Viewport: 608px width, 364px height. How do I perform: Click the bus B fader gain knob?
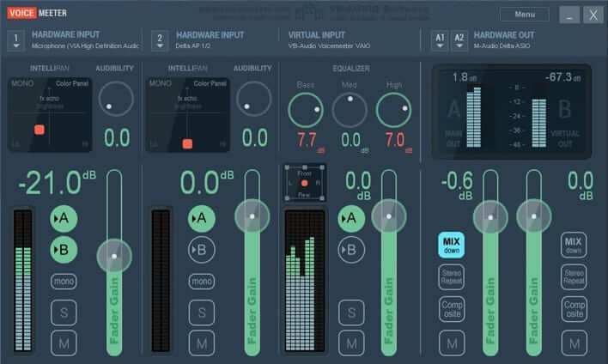(534, 216)
